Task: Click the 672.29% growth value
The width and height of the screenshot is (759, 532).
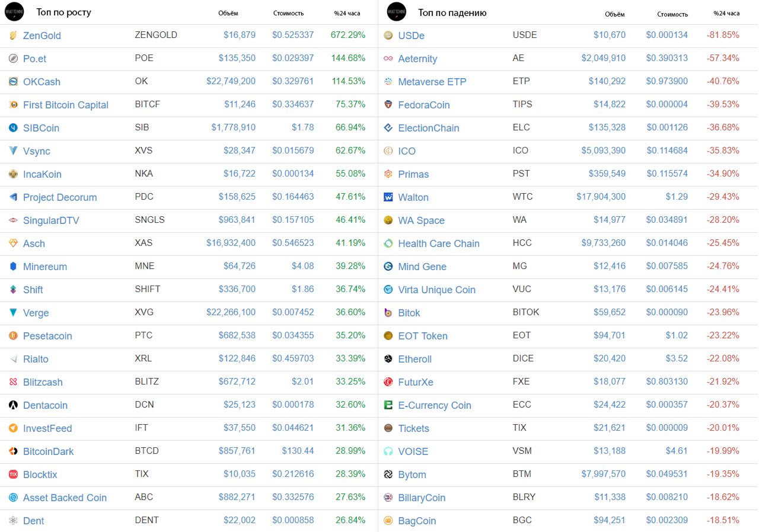Action: (348, 35)
